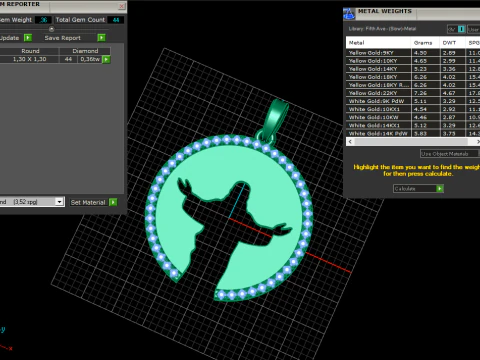Sort by the DWT column header
This screenshot has height=360, width=480.
[x=452, y=43]
